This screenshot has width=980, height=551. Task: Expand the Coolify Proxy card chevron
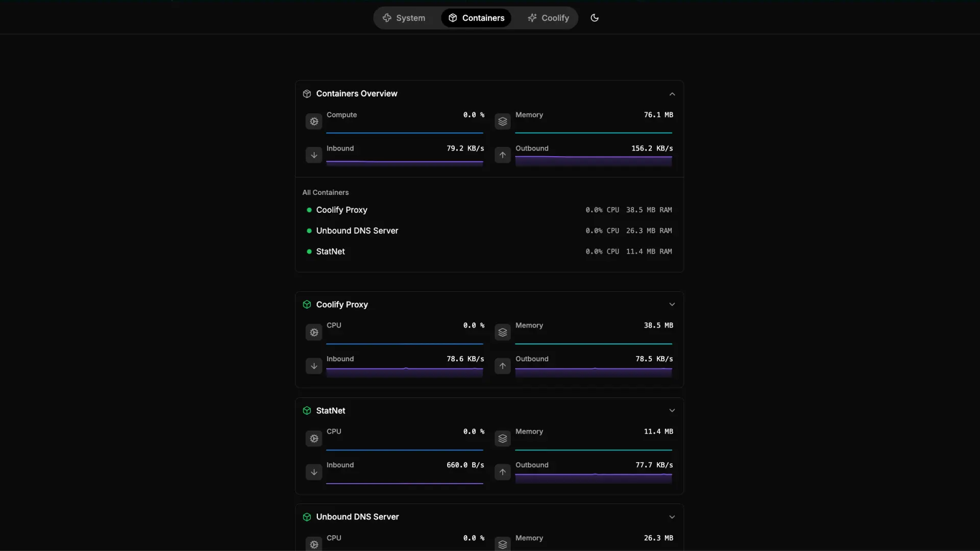[672, 305]
